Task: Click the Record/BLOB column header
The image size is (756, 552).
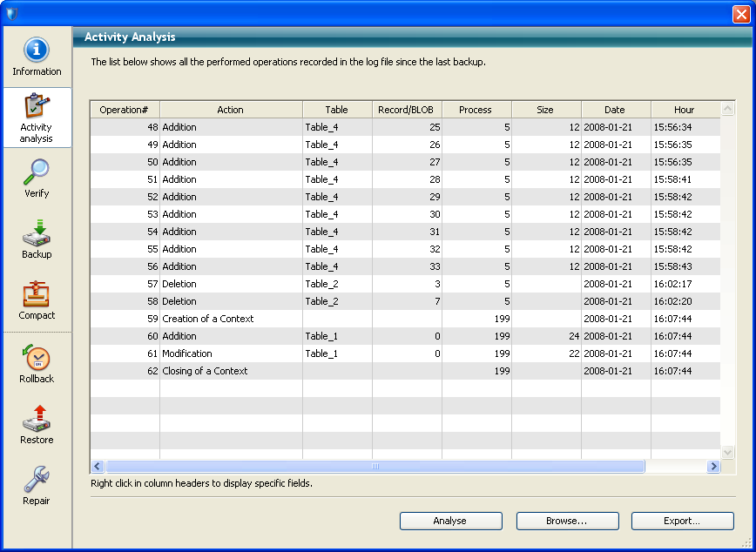Action: click(407, 110)
